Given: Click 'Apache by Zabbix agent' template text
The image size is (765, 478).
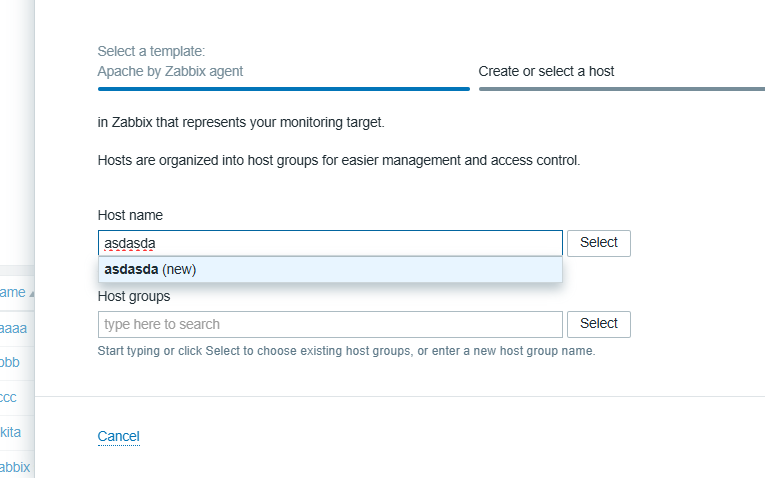Looking at the screenshot, I should pos(170,71).
